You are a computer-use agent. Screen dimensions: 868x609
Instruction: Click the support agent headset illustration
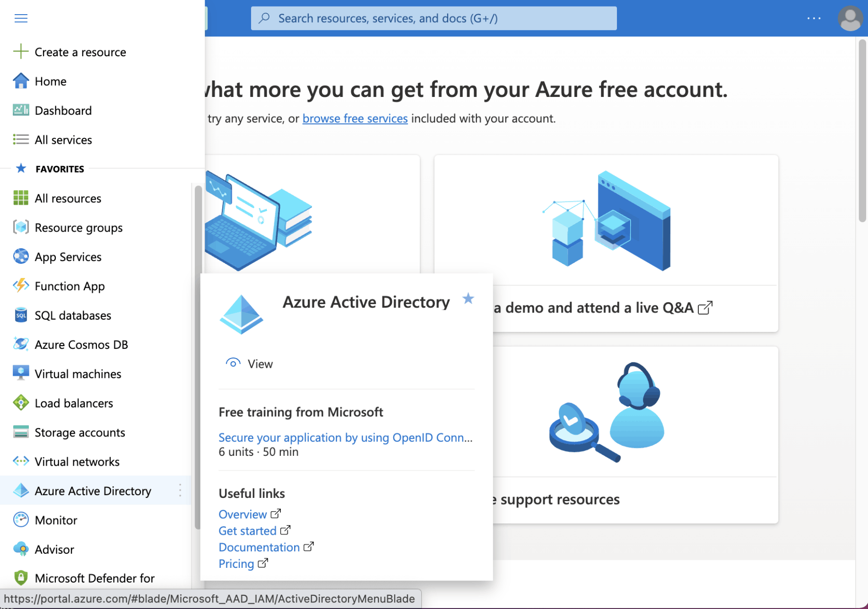click(607, 412)
